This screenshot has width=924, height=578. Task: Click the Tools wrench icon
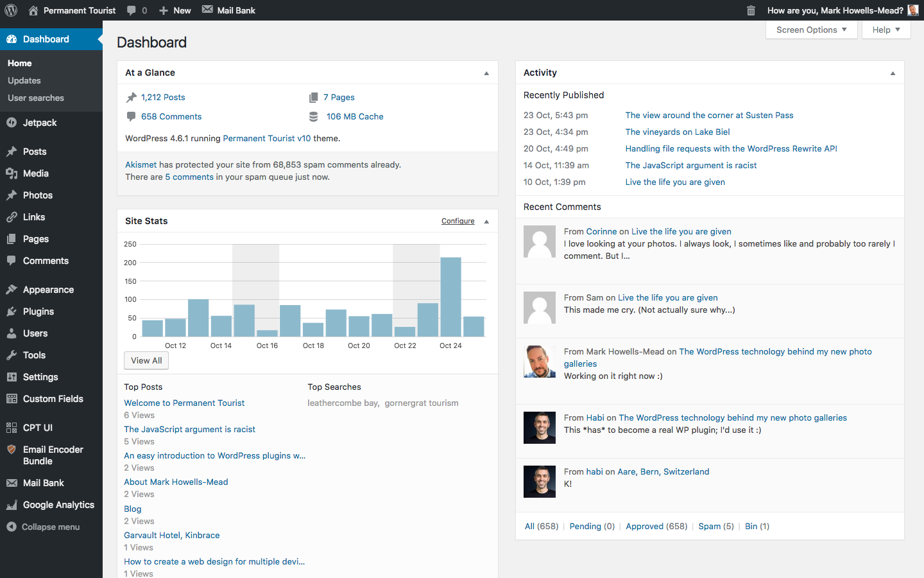coord(12,355)
